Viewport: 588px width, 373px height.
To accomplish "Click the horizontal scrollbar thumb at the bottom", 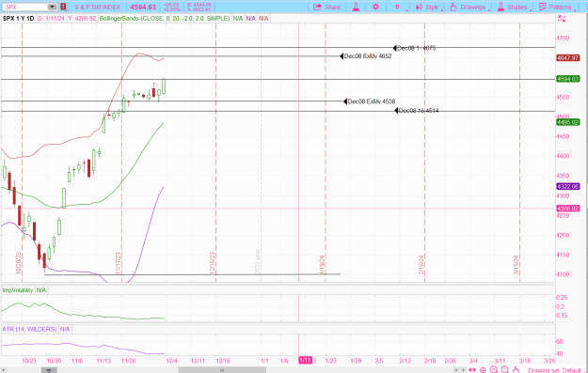I will [x=222, y=370].
